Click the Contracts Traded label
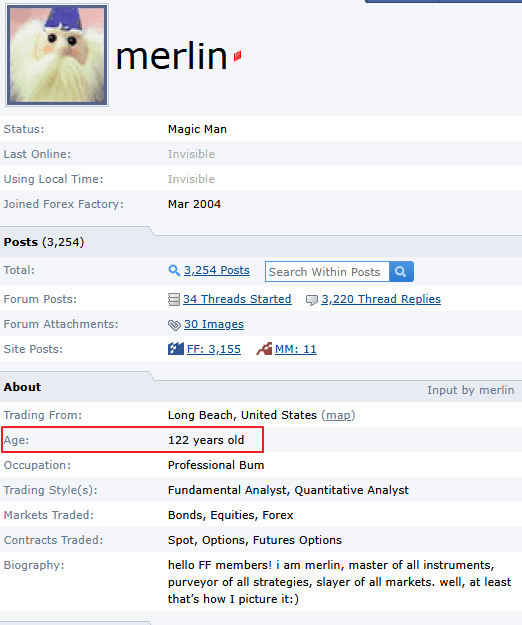Screen dimensions: 522x625 click(x=53, y=540)
